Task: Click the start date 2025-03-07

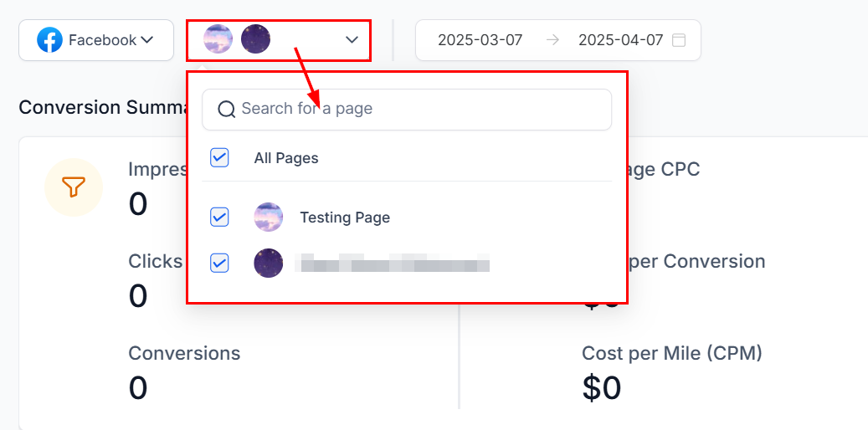Action: 480,40
